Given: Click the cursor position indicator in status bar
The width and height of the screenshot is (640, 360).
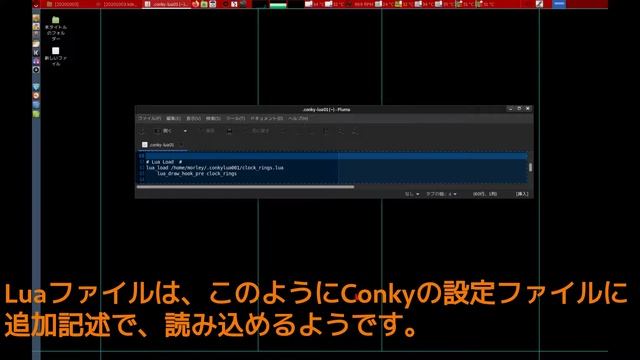Looking at the screenshot, I should point(484,194).
